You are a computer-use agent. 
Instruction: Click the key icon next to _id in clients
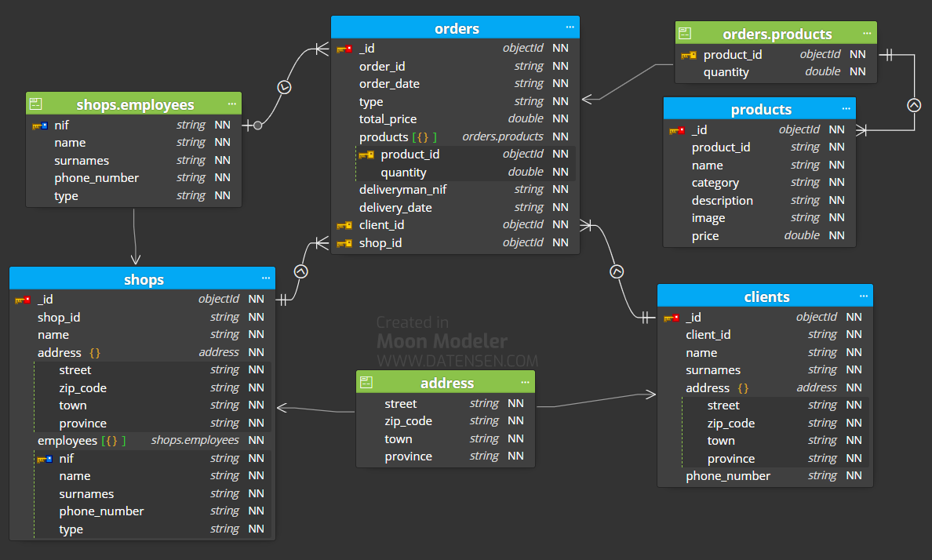[671, 317]
